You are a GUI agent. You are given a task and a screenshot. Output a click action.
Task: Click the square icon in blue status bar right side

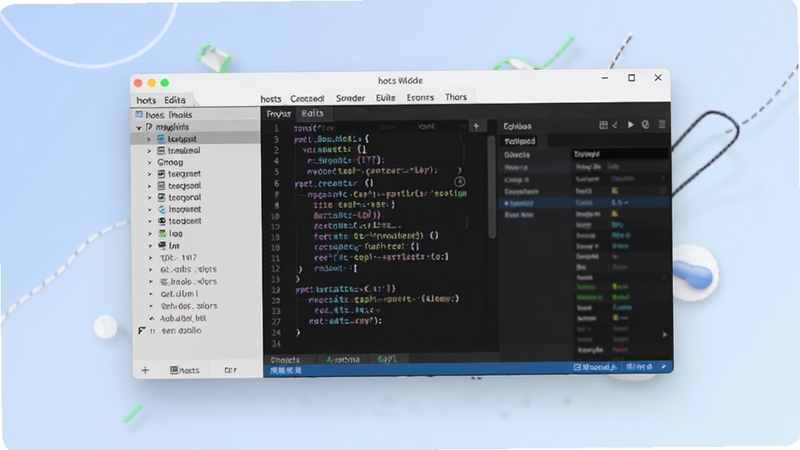577,367
